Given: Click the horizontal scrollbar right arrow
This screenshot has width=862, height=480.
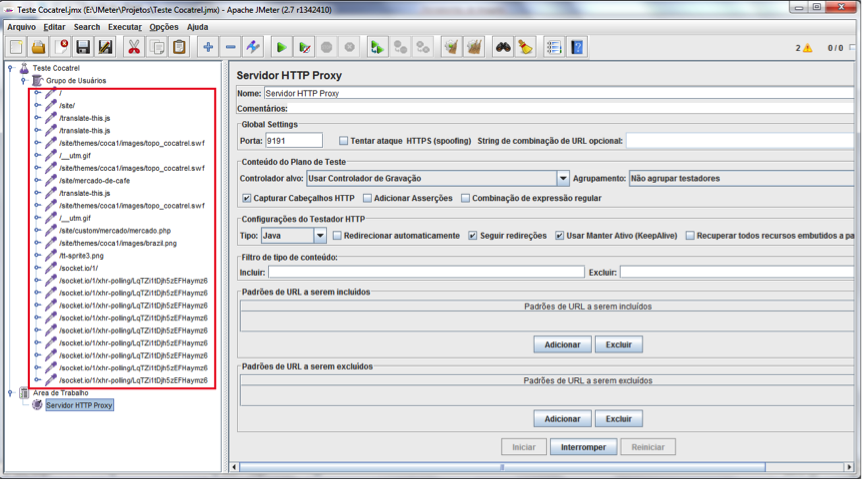Looking at the screenshot, I should point(849,467).
